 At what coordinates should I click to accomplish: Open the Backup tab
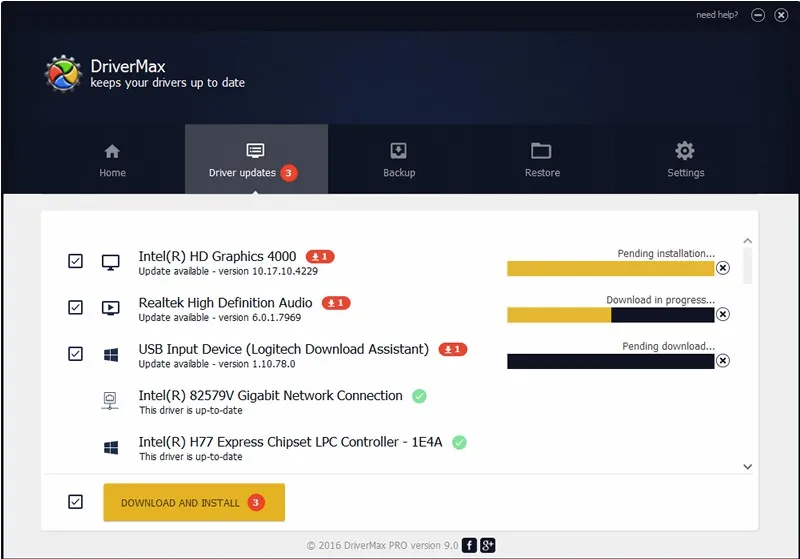pos(399,160)
